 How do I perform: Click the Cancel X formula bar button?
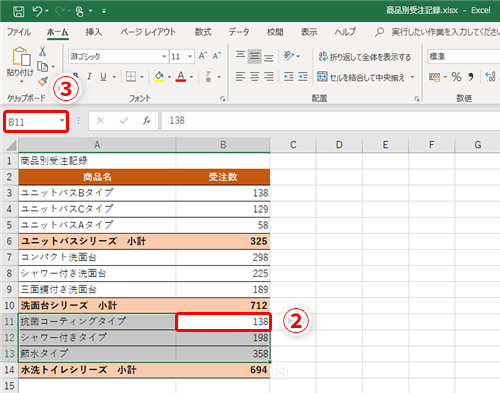coord(100,121)
